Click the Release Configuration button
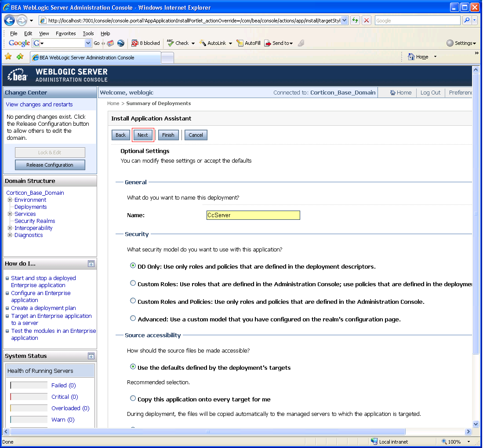The image size is (483, 448). coord(50,165)
